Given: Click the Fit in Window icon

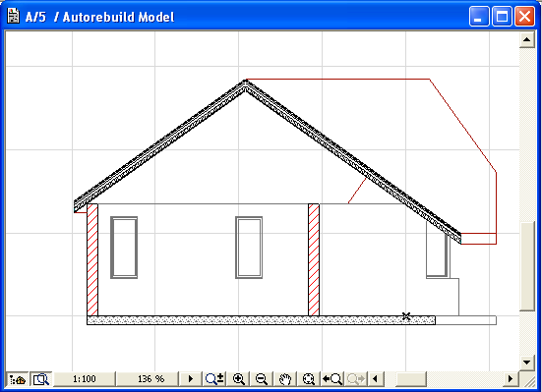Looking at the screenshot, I should click(308, 379).
